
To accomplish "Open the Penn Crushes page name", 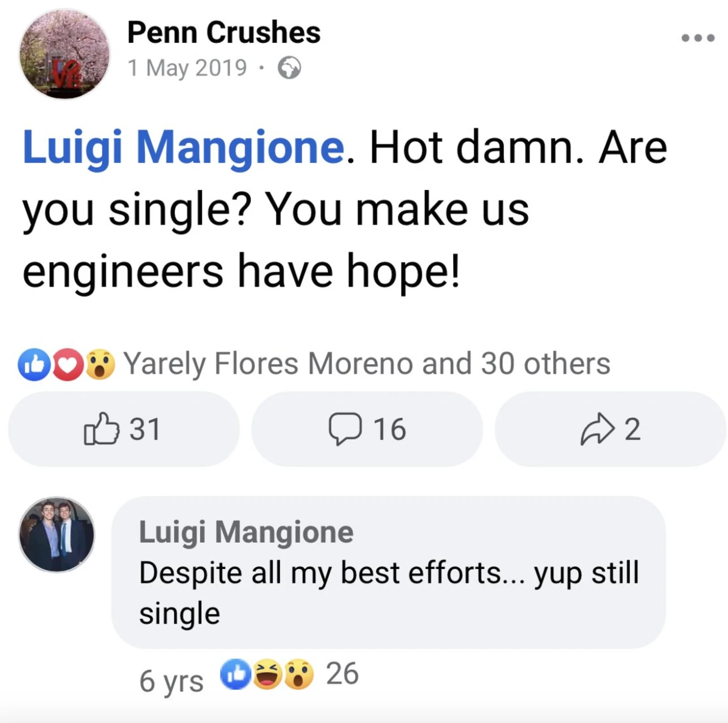I will 223,32.
